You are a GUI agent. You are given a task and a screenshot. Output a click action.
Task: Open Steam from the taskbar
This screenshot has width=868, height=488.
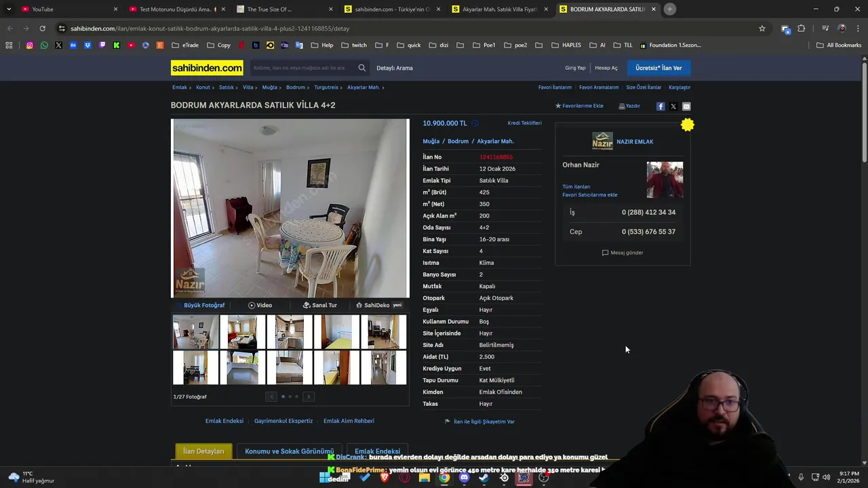(484, 477)
